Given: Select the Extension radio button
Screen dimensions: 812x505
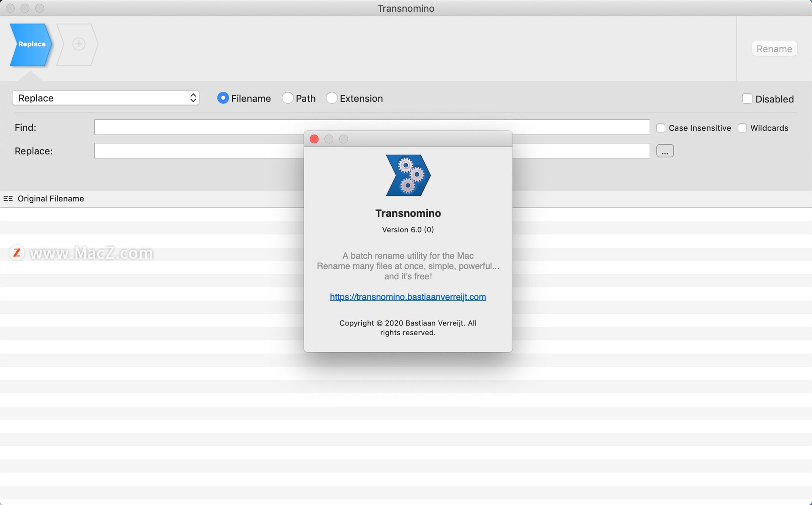Looking at the screenshot, I should 332,98.
